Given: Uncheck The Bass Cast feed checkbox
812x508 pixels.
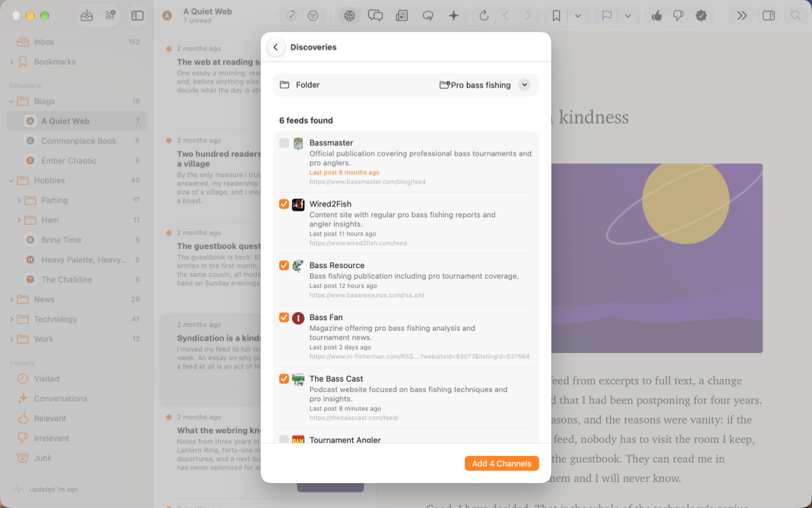Looking at the screenshot, I should click(x=284, y=378).
